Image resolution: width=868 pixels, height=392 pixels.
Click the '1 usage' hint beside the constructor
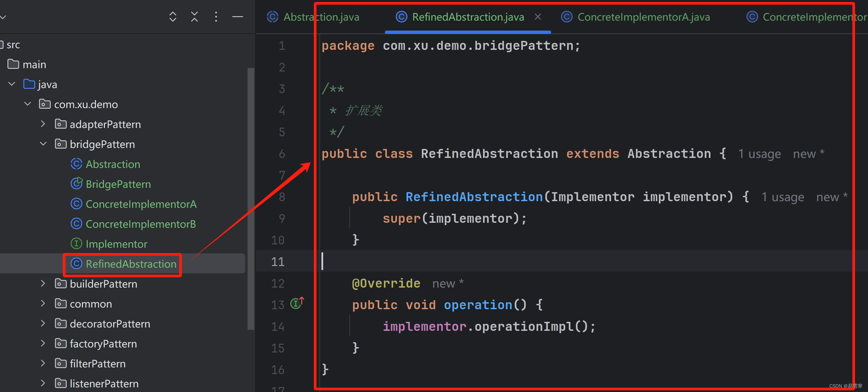click(783, 197)
